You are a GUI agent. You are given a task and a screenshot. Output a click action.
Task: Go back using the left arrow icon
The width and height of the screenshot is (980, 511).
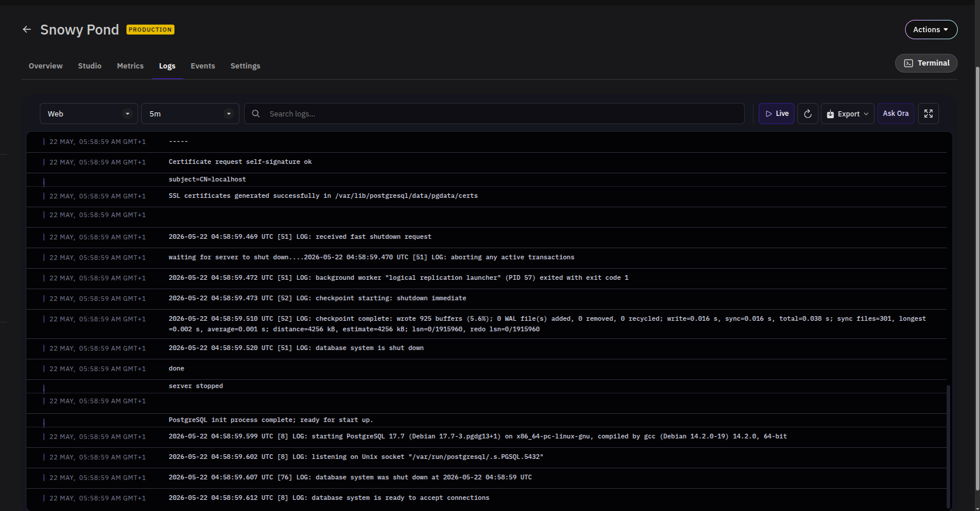[x=27, y=29]
